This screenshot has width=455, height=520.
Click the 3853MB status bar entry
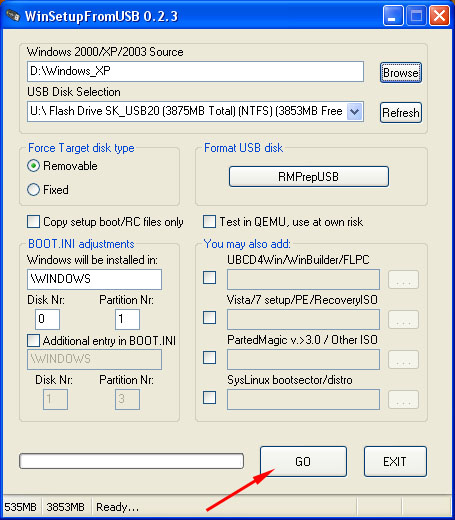click(x=65, y=507)
